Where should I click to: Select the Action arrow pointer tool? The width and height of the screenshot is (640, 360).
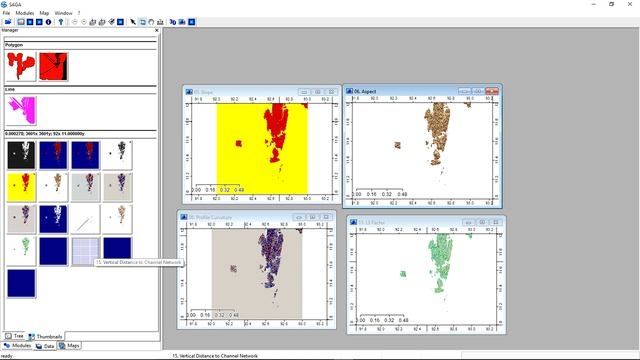click(x=133, y=22)
